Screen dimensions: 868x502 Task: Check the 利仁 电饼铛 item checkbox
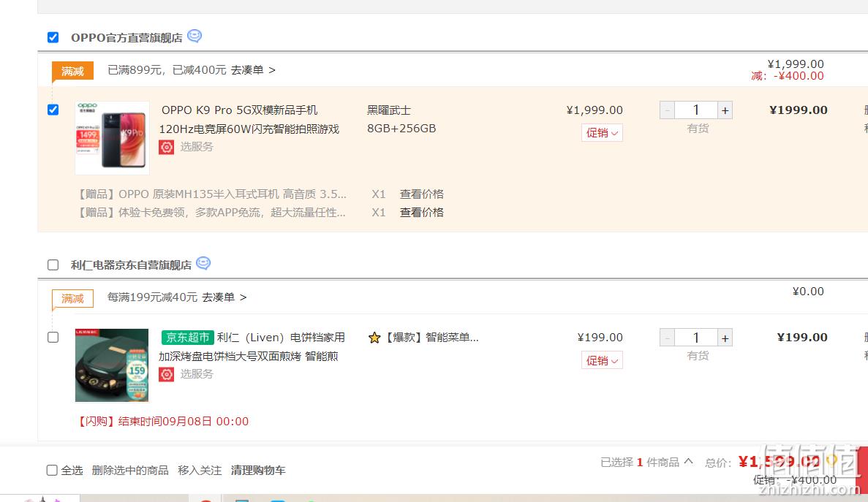click(53, 338)
